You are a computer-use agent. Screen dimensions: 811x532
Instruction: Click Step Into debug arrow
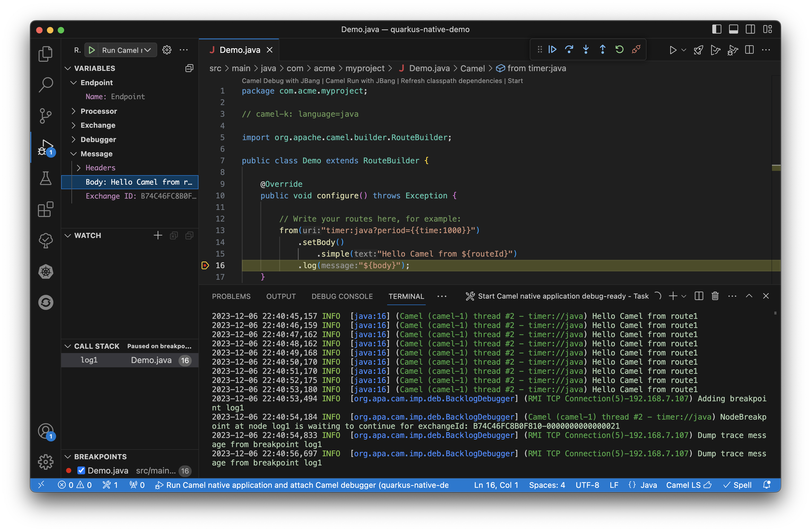point(586,50)
